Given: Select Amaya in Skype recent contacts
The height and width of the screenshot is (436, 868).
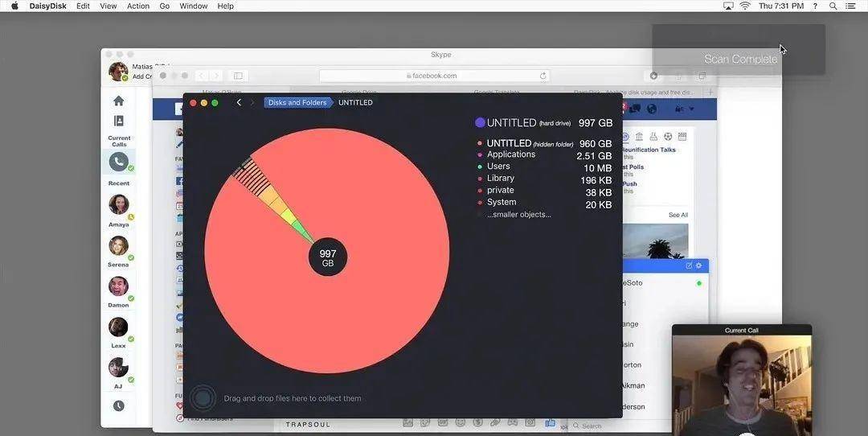Looking at the screenshot, I should (119, 205).
